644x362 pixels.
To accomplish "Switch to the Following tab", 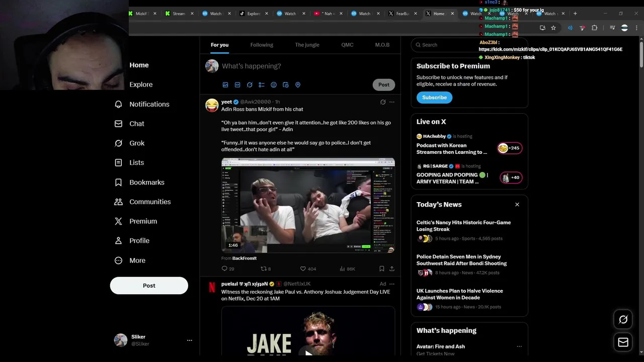I will 262,45.
